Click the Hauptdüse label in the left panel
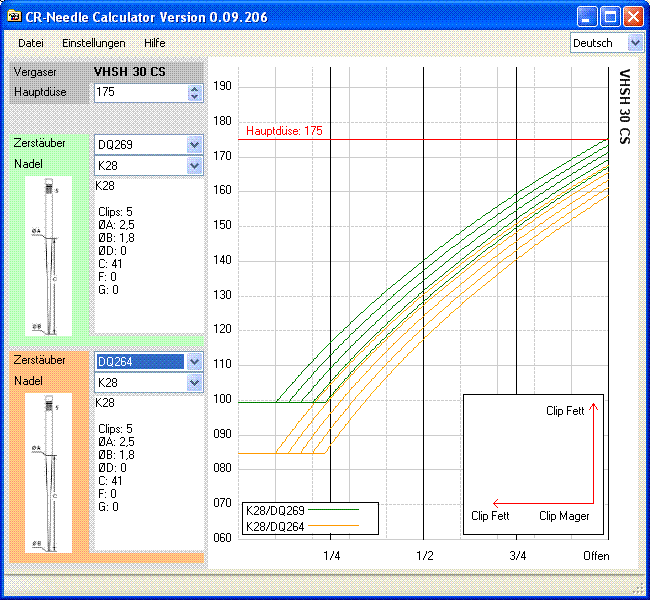Image resolution: width=650 pixels, height=600 pixels. pos(40,92)
